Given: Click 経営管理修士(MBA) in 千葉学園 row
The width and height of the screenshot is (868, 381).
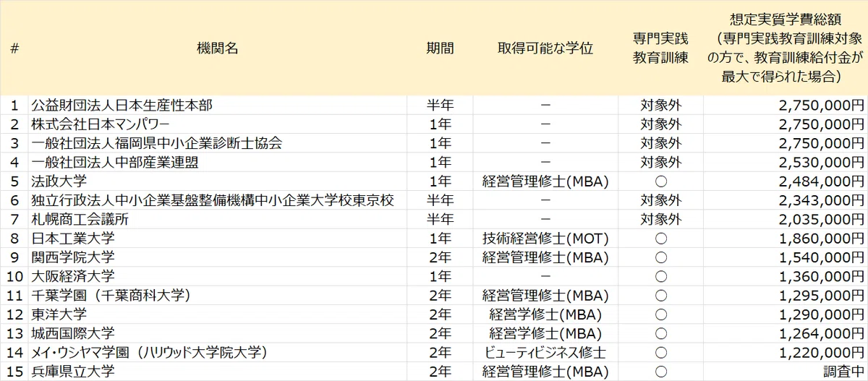Looking at the screenshot, I should pos(545,295).
